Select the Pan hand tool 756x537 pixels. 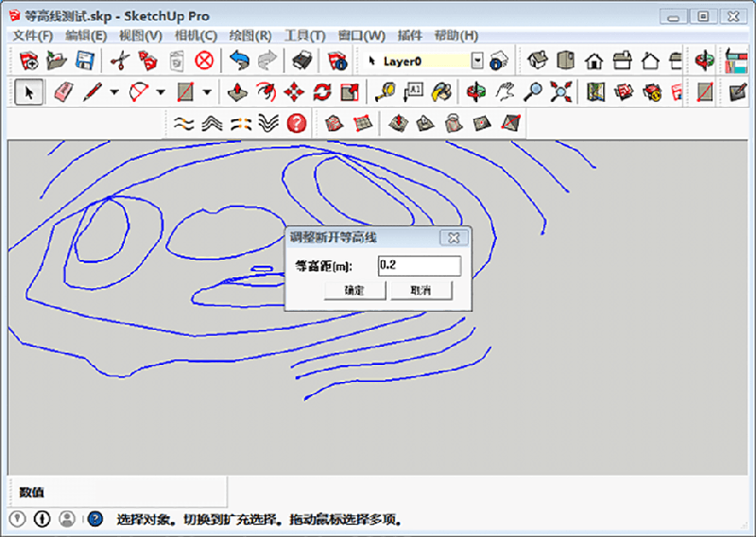coord(507,92)
